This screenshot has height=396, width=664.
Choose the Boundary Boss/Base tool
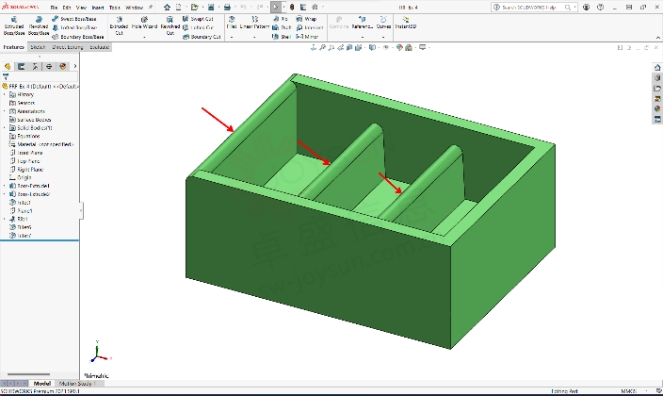point(77,37)
